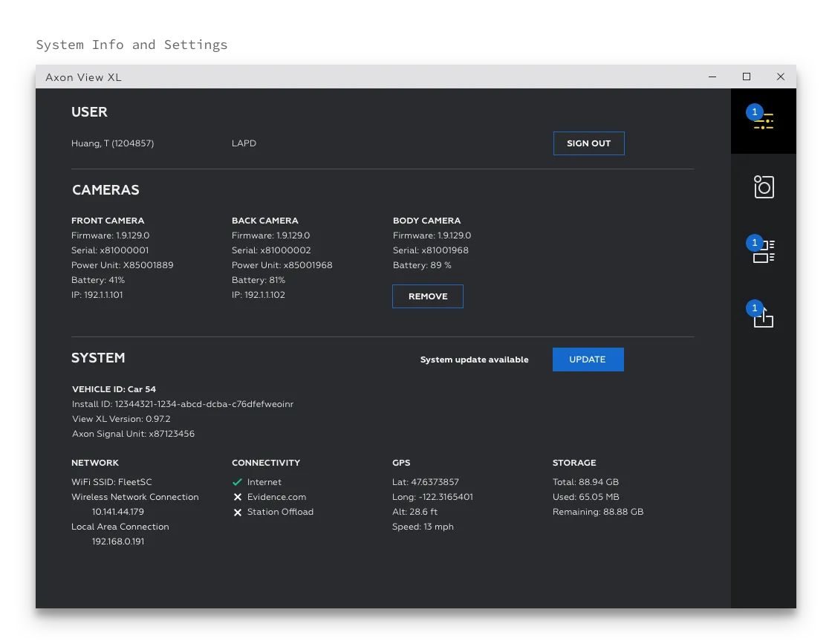Click View XL Version: 0.97.2
832x644 pixels.
pyautogui.click(x=121, y=418)
